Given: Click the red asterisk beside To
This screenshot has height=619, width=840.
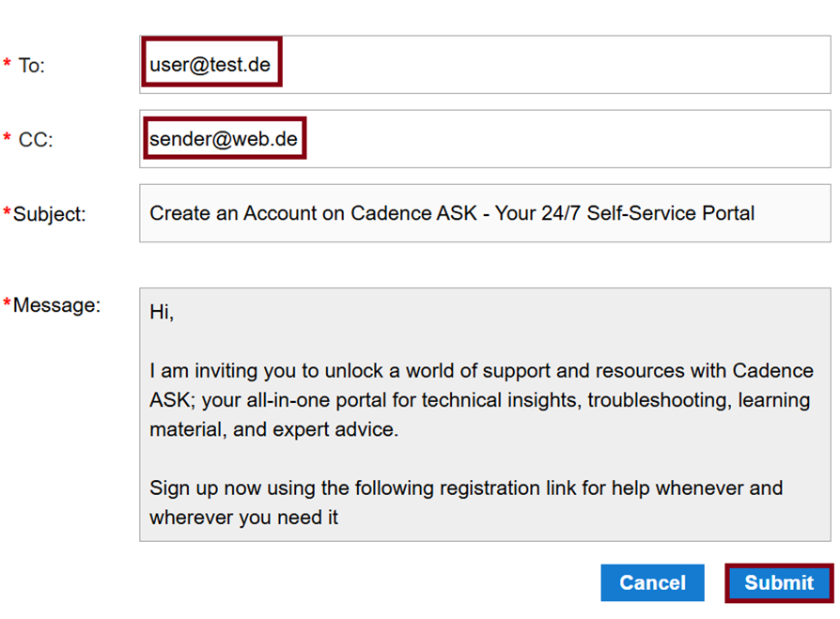Looking at the screenshot, I should pyautogui.click(x=8, y=64).
